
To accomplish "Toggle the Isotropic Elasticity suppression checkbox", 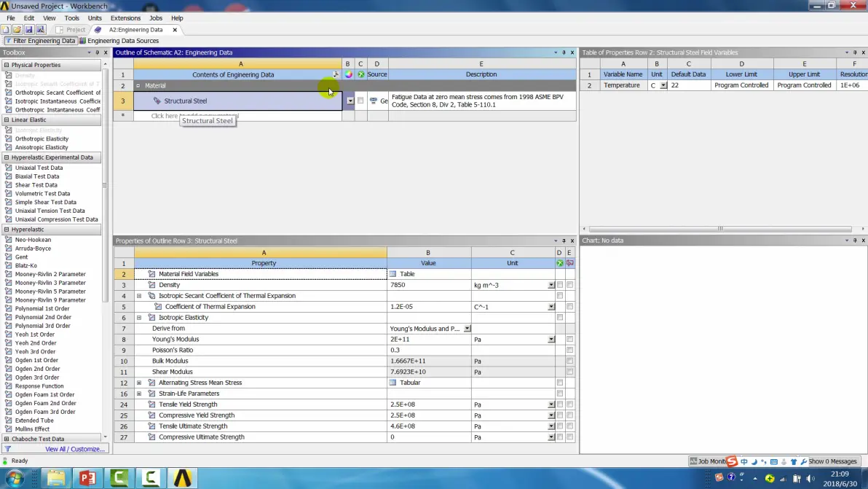I will 560,317.
